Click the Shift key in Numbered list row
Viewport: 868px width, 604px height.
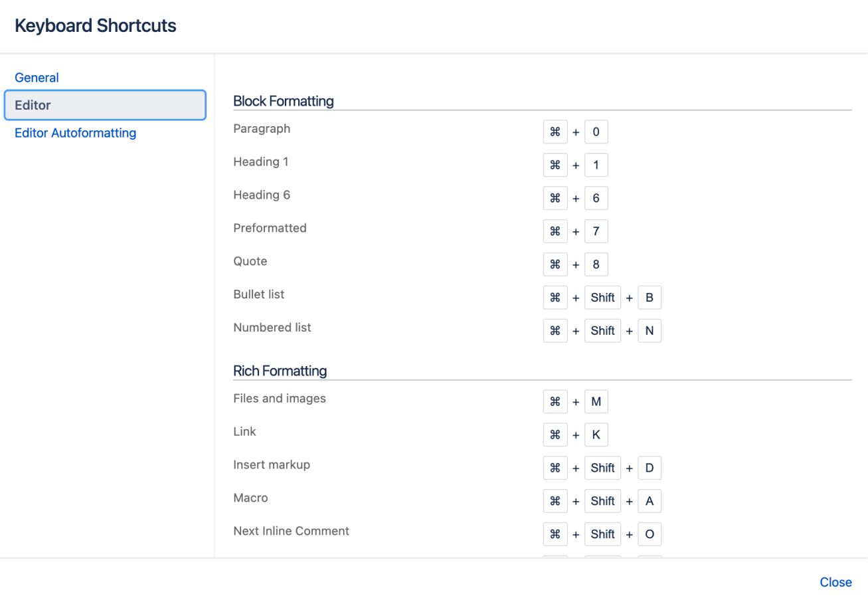click(x=602, y=331)
